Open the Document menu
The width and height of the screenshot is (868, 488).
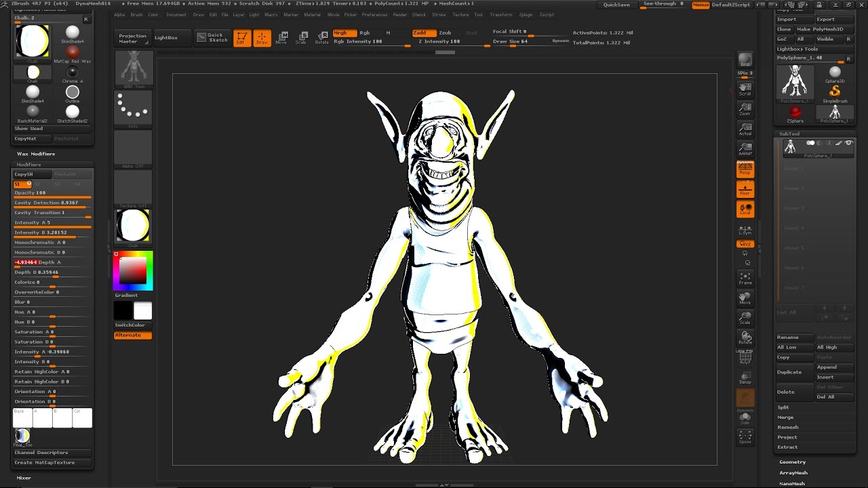[x=176, y=14]
